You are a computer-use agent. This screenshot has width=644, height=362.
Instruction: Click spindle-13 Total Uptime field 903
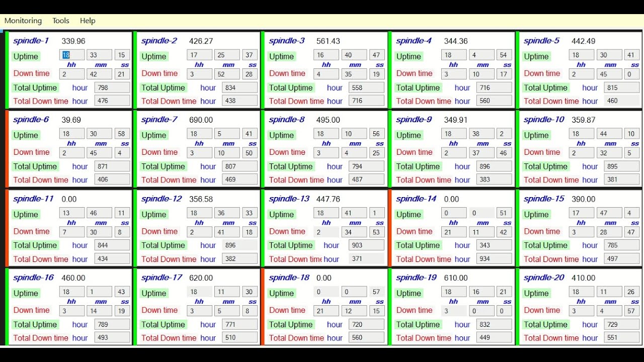(x=366, y=245)
